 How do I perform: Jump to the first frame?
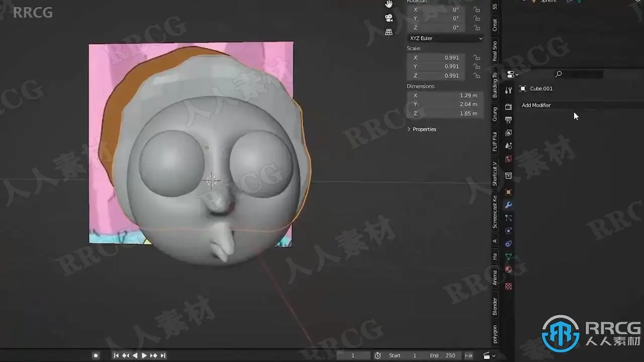pos(116,355)
